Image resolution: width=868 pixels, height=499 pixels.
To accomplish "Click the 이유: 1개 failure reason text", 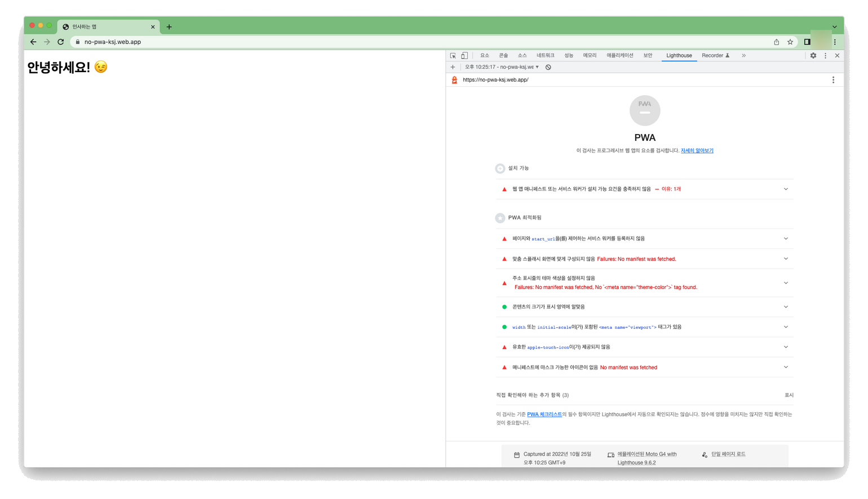I will click(x=671, y=189).
